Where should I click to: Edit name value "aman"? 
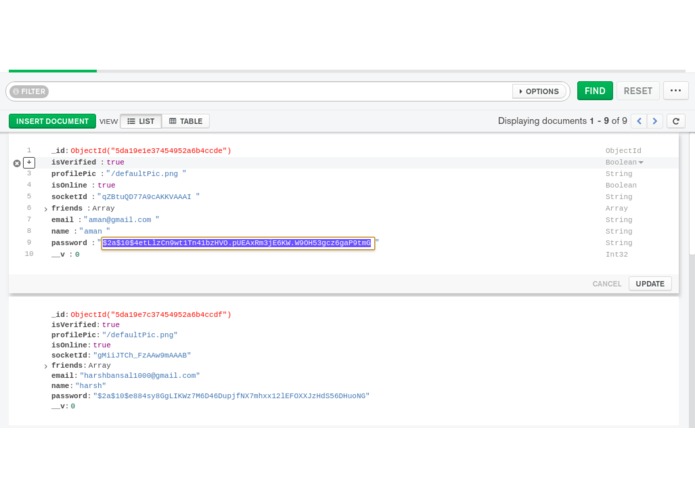pos(94,231)
